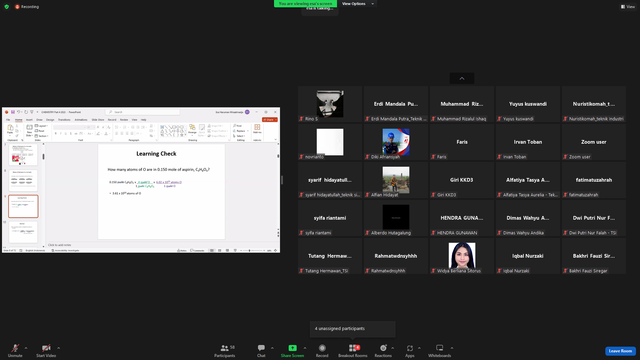The height and width of the screenshot is (360, 640).
Task: Click PowerPoint Share button
Action: coord(269,120)
